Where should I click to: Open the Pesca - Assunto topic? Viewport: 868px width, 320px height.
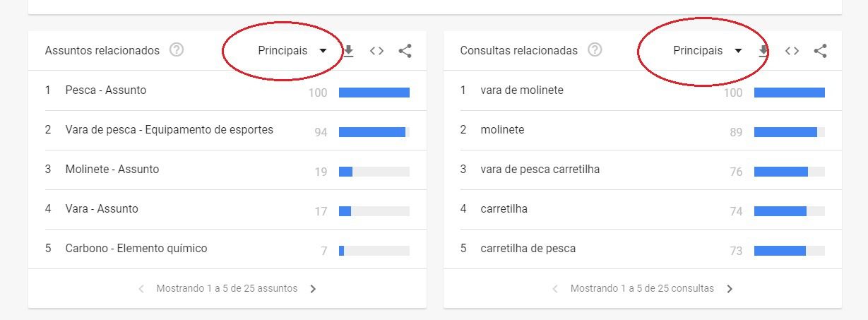click(x=106, y=90)
